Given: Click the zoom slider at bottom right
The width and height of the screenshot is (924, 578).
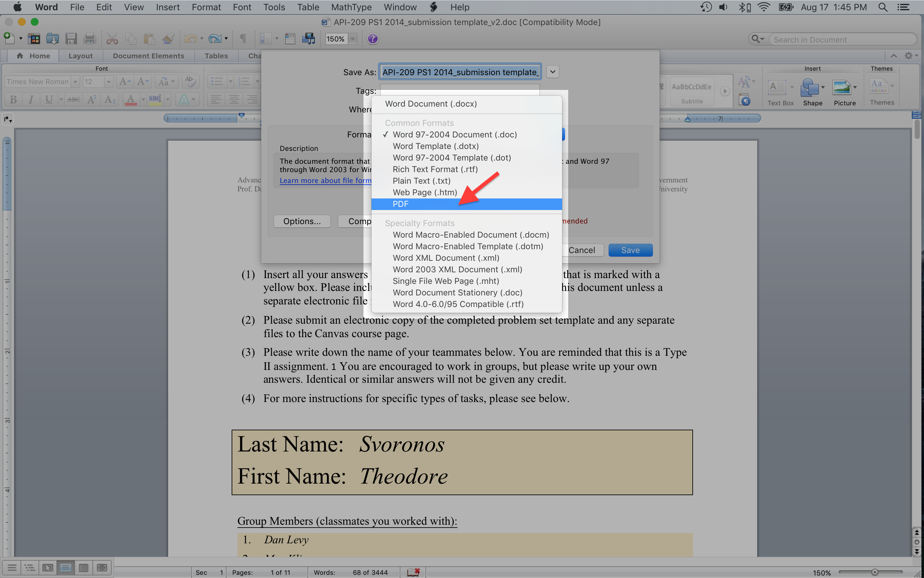Looking at the screenshot, I should (874, 572).
